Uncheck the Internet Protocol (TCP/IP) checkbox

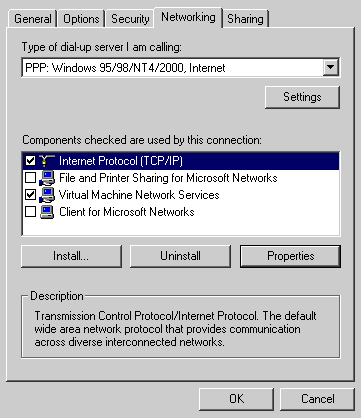pos(30,161)
